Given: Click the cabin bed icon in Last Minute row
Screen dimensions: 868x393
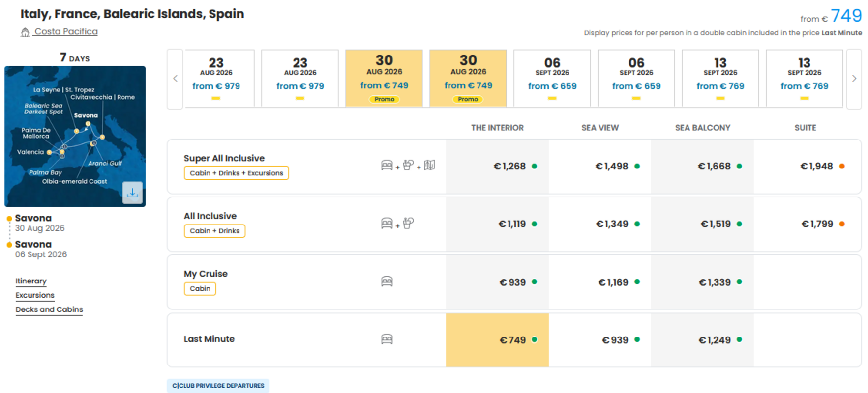Looking at the screenshot, I should 387,339.
